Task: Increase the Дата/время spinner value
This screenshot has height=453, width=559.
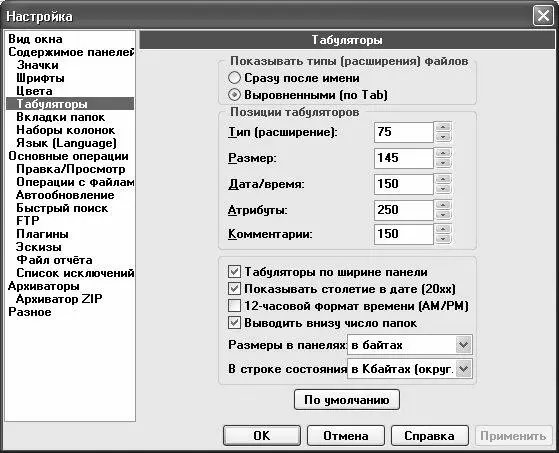Action: click(x=443, y=179)
